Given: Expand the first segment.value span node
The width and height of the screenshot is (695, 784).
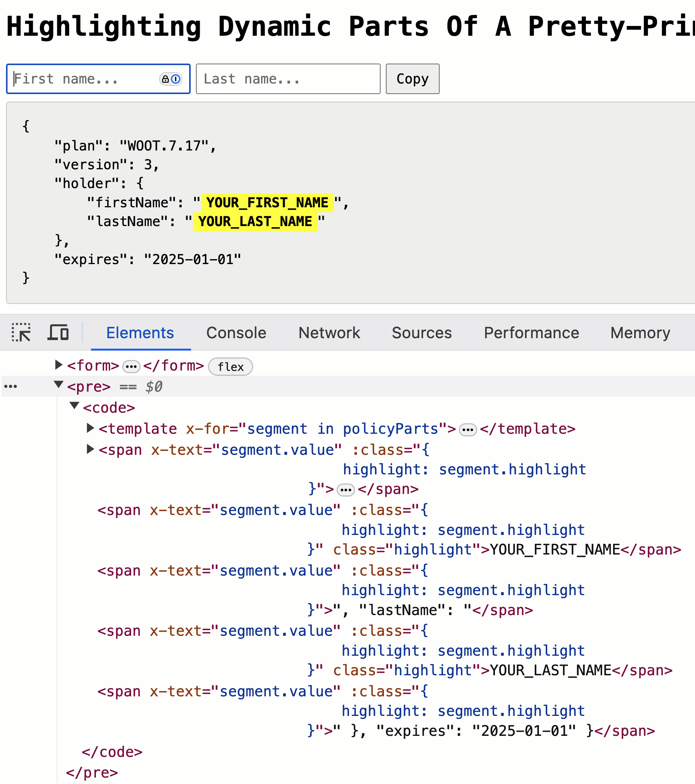Looking at the screenshot, I should click(90, 449).
